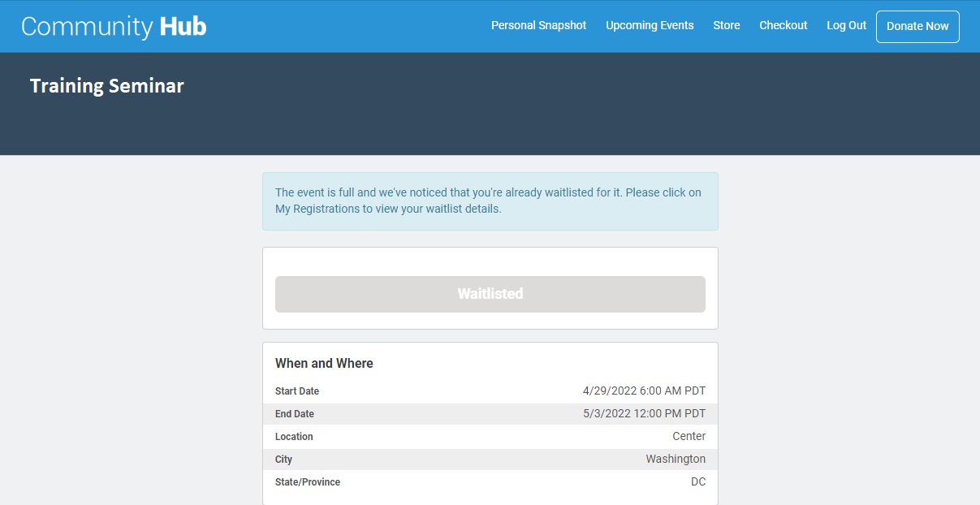Click the Location label
980x505 pixels.
pos(294,437)
